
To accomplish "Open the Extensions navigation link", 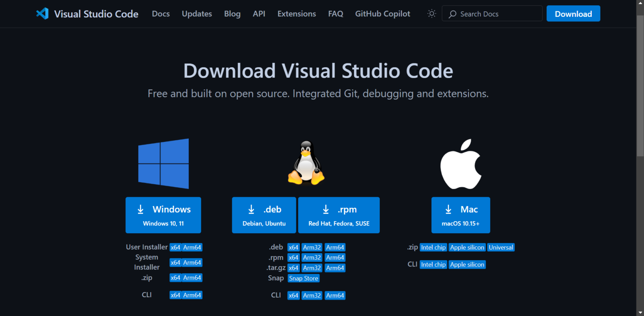I will 297,14.
